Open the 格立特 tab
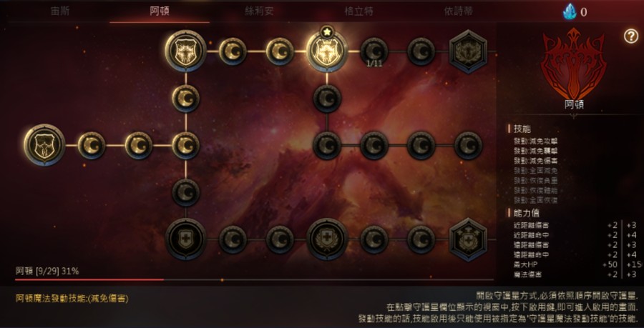This screenshot has width=644, height=328. pyautogui.click(x=358, y=11)
